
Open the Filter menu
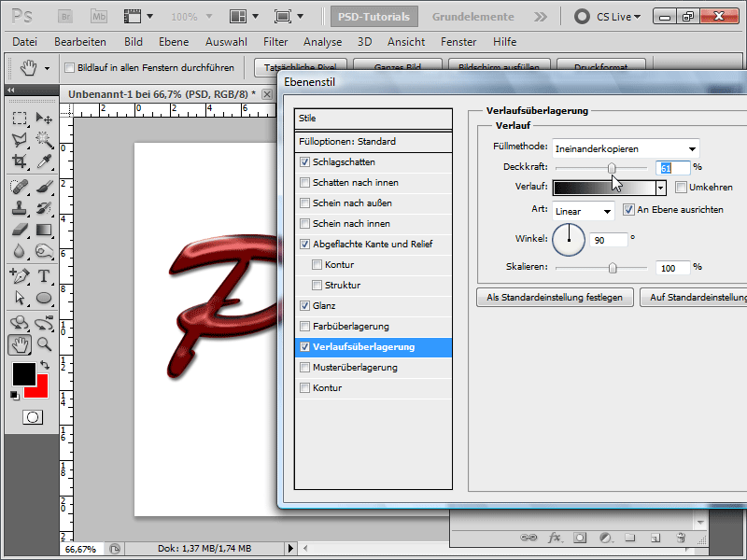tap(275, 42)
